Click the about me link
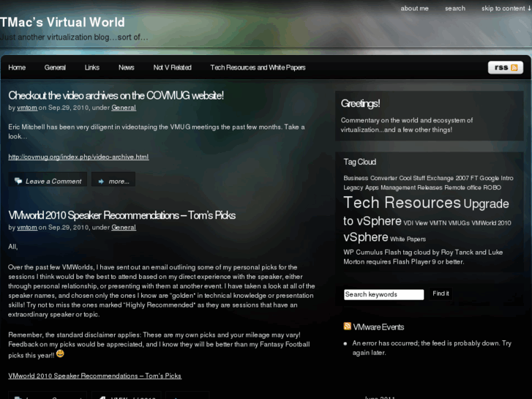 pos(415,9)
